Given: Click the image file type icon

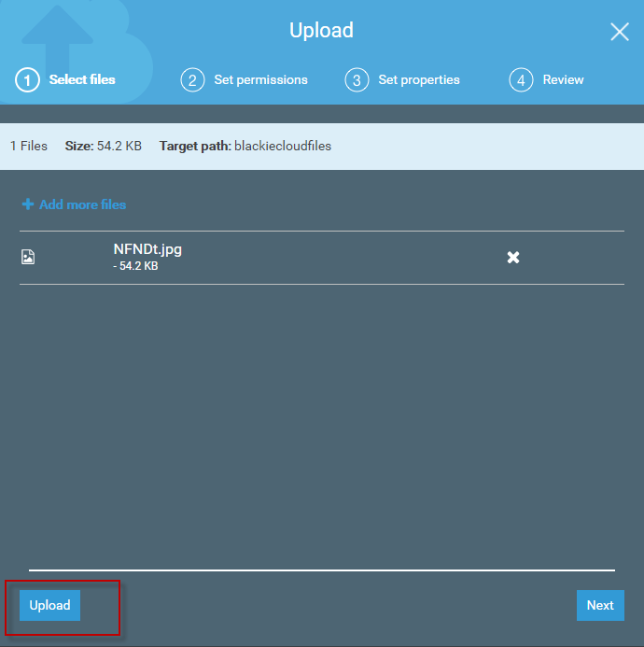Looking at the screenshot, I should click(x=28, y=257).
